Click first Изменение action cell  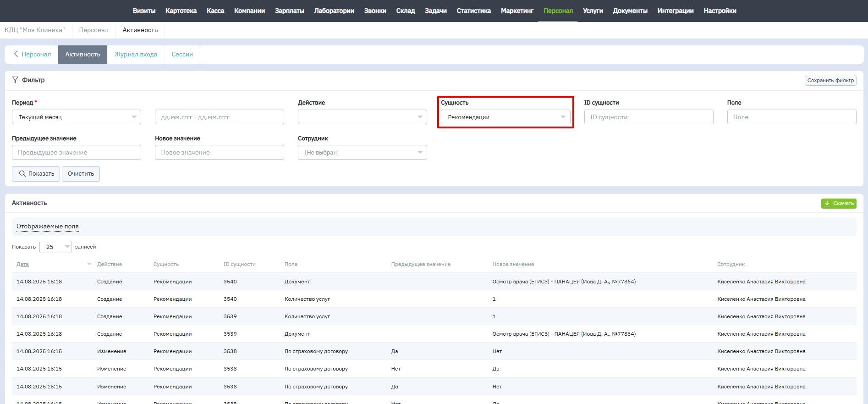click(111, 351)
